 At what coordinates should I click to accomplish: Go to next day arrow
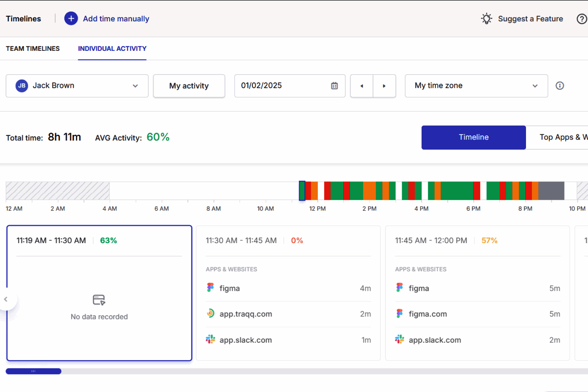[x=384, y=86]
